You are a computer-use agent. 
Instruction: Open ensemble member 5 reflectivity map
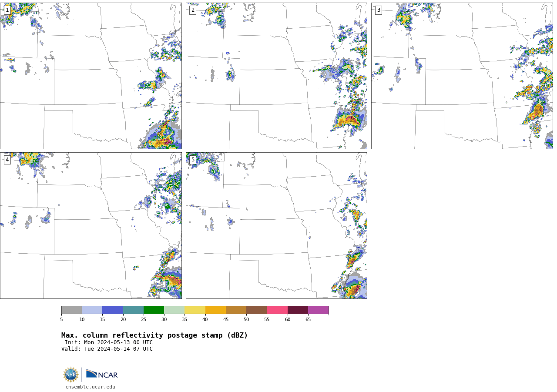(x=276, y=225)
